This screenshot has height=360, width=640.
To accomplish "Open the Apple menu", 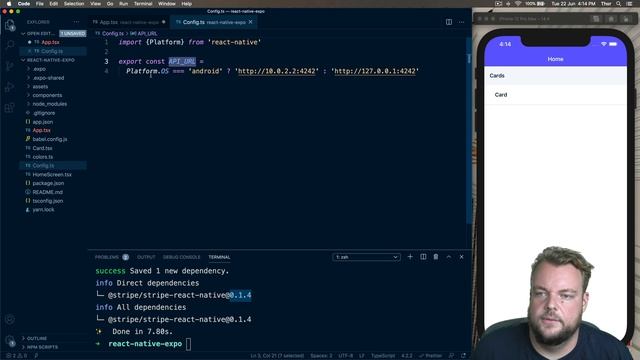I will (9, 4).
